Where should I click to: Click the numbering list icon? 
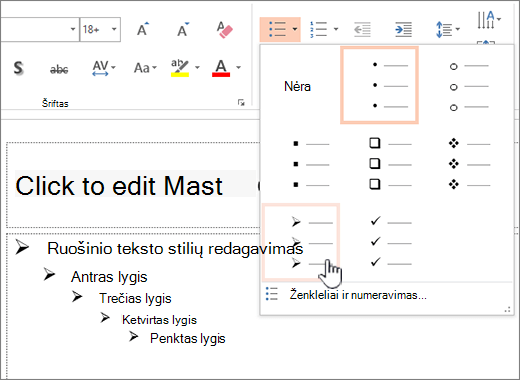pyautogui.click(x=318, y=29)
